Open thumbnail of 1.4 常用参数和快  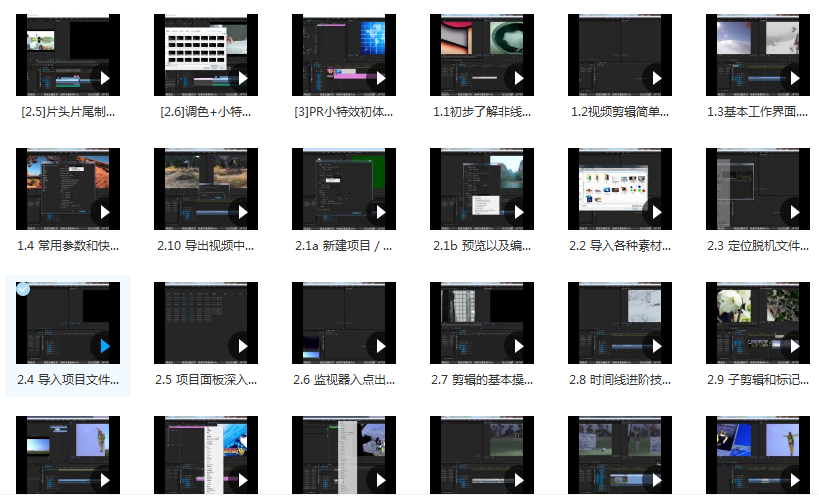click(68, 189)
